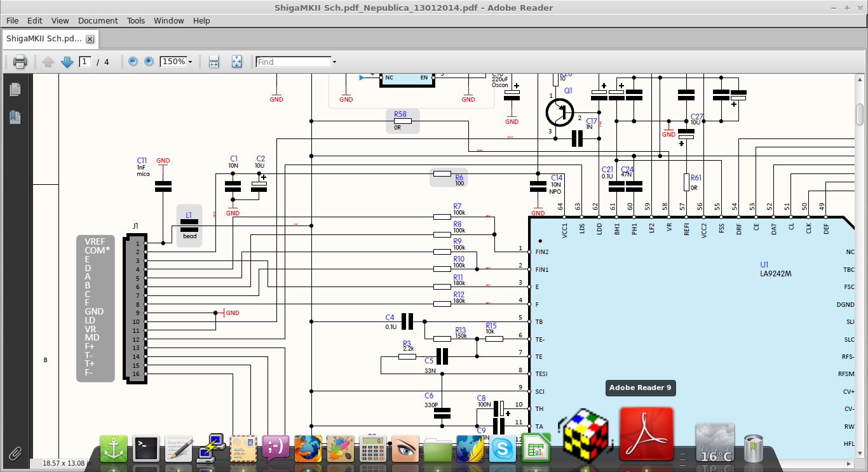868x472 pixels.
Task: Click the total page count 4
Action: [106, 62]
